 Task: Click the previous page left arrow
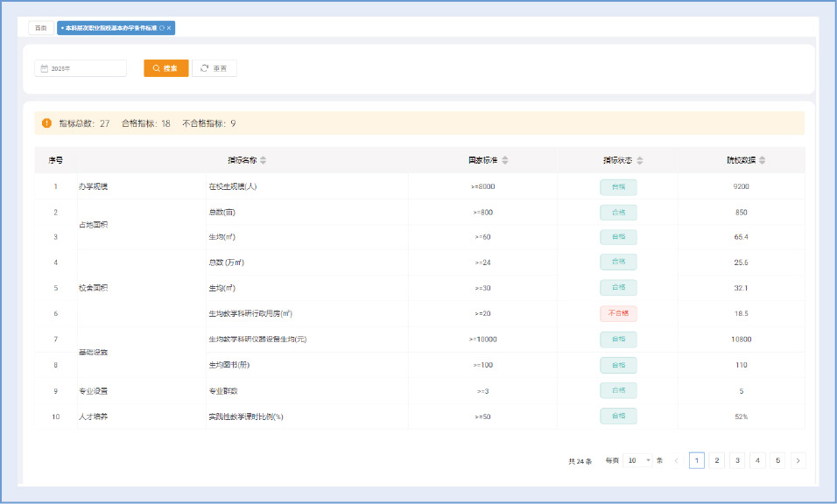[676, 460]
